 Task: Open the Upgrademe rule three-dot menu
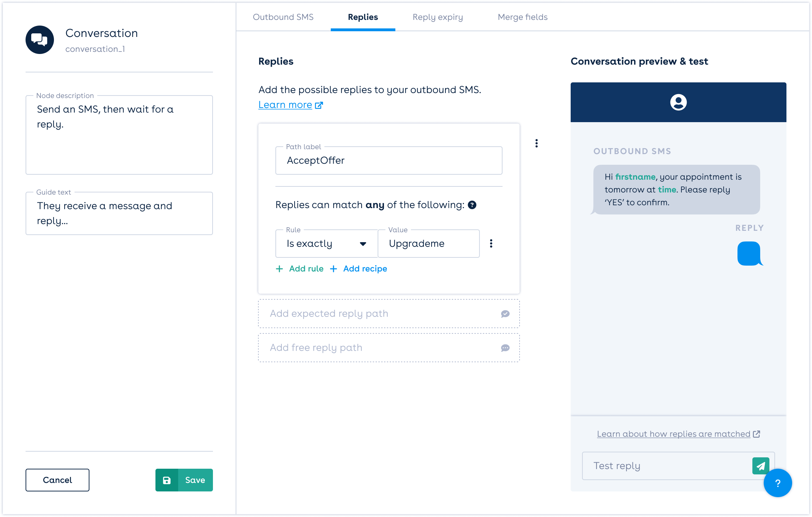(491, 243)
